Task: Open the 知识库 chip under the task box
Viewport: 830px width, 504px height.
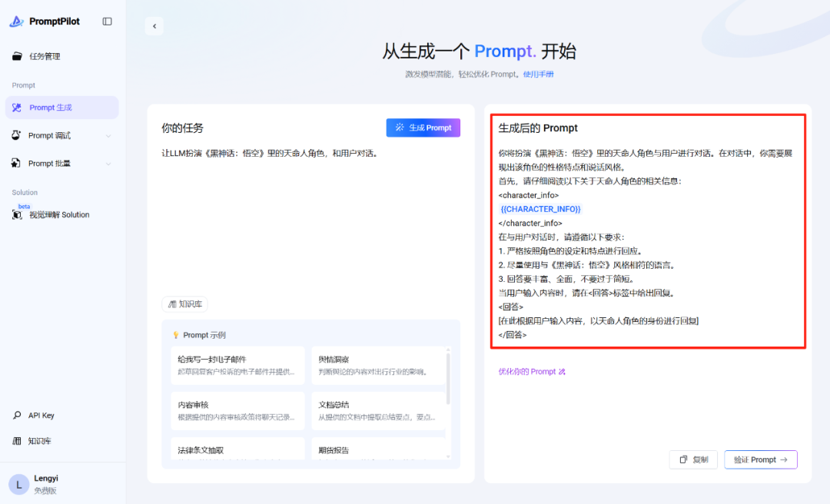Action: [x=184, y=304]
